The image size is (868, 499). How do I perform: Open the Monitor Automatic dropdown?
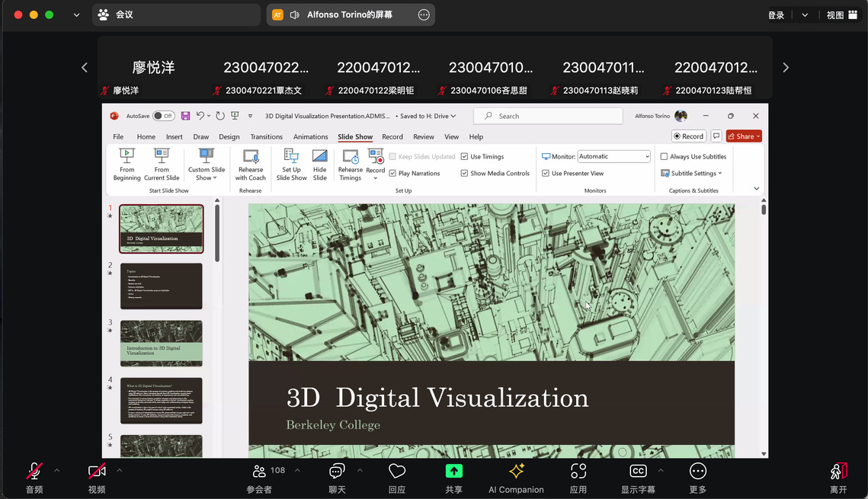(614, 156)
